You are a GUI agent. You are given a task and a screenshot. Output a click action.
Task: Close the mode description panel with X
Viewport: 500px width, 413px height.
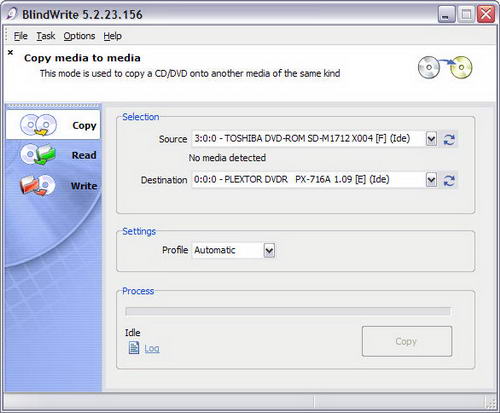click(10, 52)
